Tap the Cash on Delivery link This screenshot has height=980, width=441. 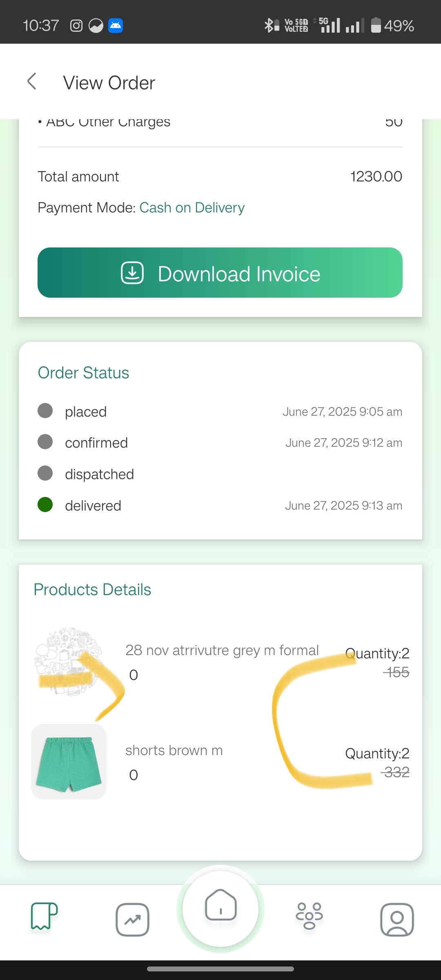click(x=192, y=207)
